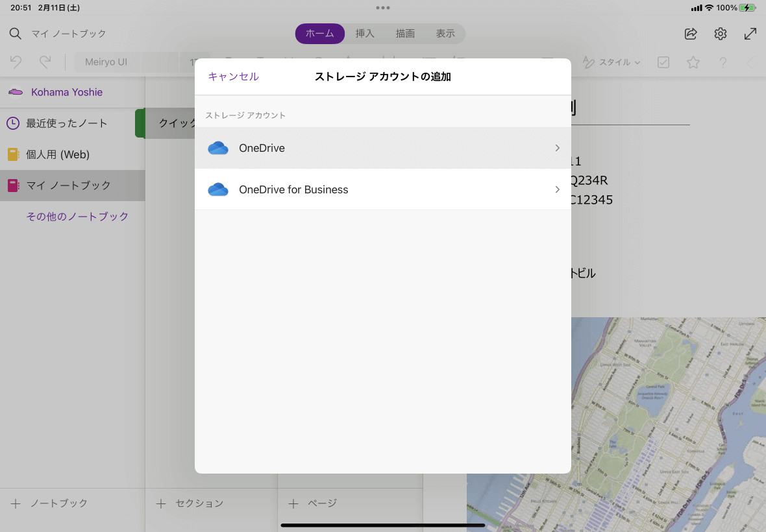
Task: Switch to the 挿入 tab
Action: point(365,34)
